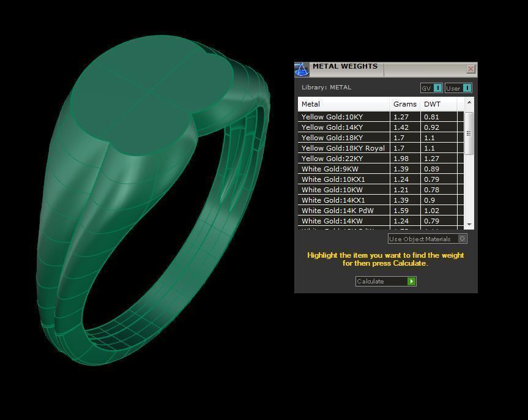
Task: Click the 1.59 grams value for 14K PdW
Action: 401,211
